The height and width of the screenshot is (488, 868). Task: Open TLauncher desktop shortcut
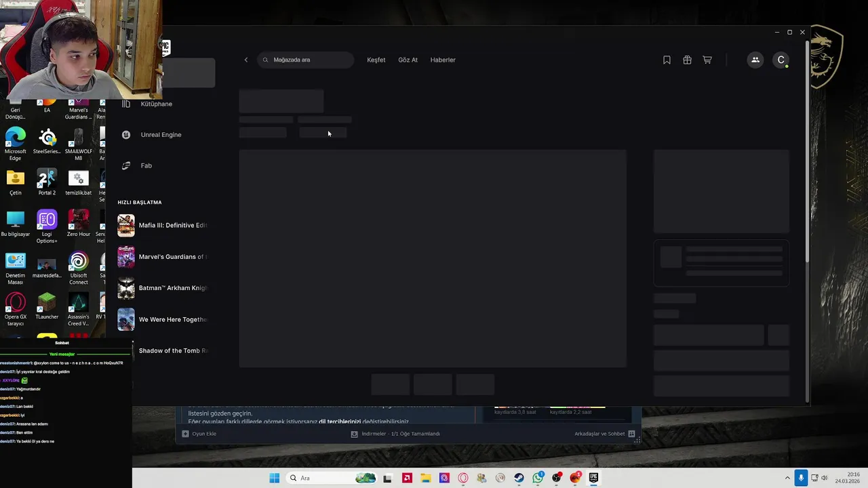47,307
